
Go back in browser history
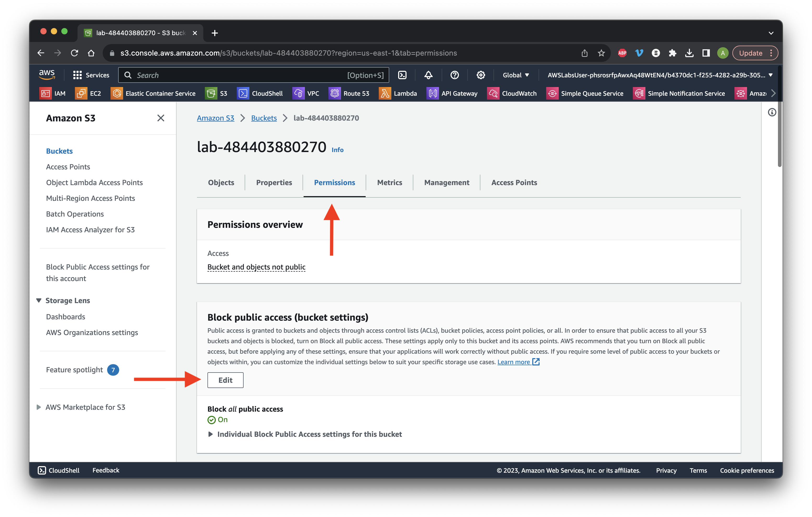pyautogui.click(x=41, y=53)
